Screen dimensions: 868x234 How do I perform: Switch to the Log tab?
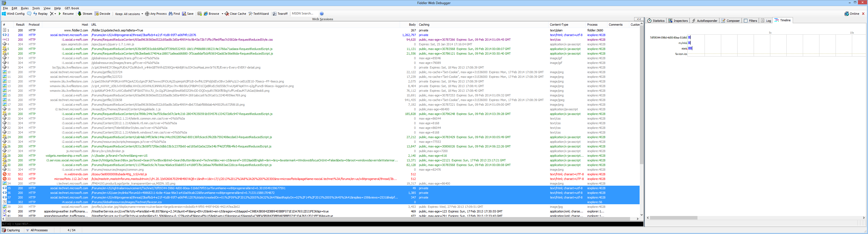766,20
